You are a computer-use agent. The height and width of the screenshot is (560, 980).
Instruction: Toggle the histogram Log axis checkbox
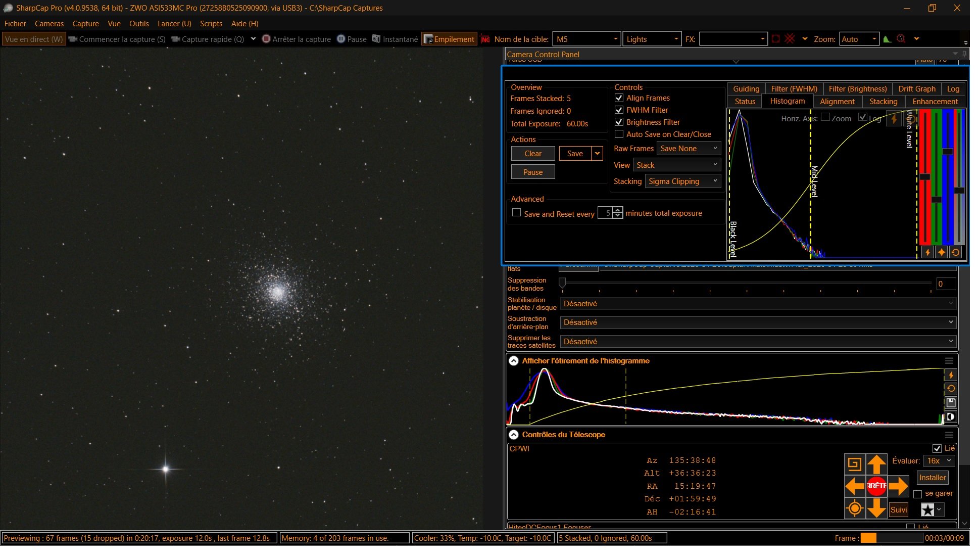863,117
